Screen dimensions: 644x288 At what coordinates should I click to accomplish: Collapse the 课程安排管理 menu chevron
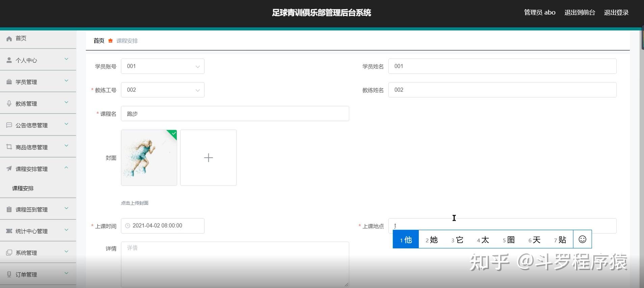(x=67, y=167)
